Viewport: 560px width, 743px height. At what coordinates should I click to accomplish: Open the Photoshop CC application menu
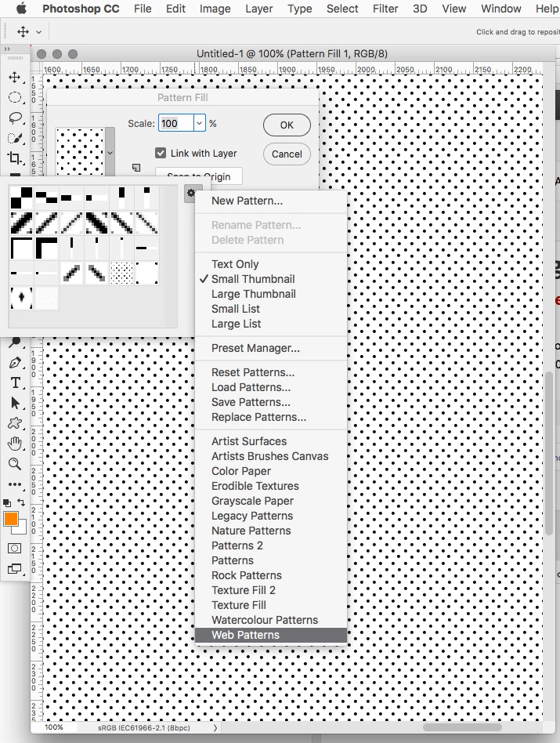click(x=81, y=9)
